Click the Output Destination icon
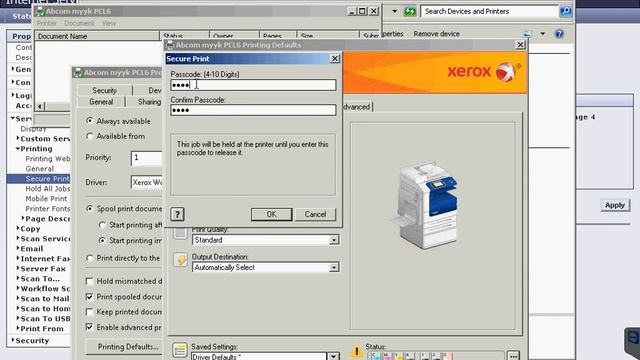Image resolution: width=640 pixels, height=360 pixels. click(180, 260)
